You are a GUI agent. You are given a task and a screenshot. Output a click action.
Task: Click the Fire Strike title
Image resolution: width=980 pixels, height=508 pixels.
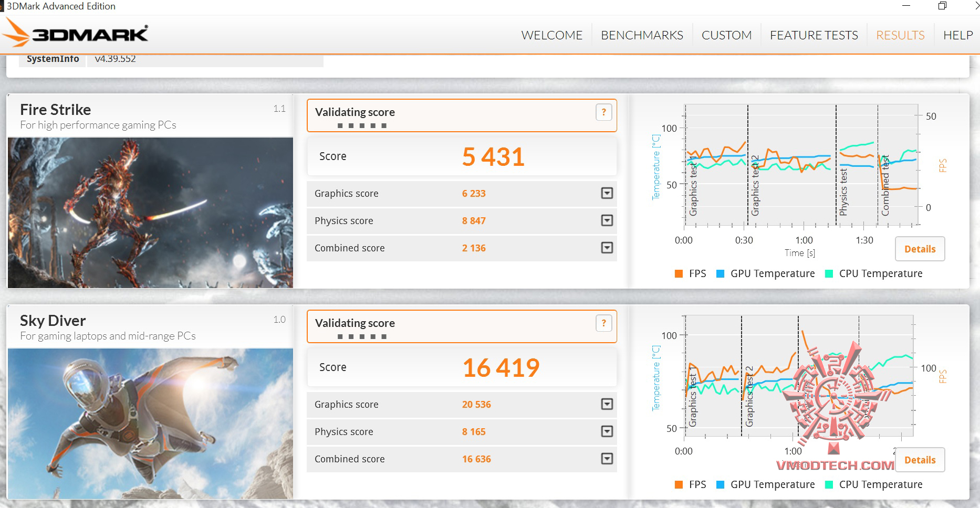[56, 110]
